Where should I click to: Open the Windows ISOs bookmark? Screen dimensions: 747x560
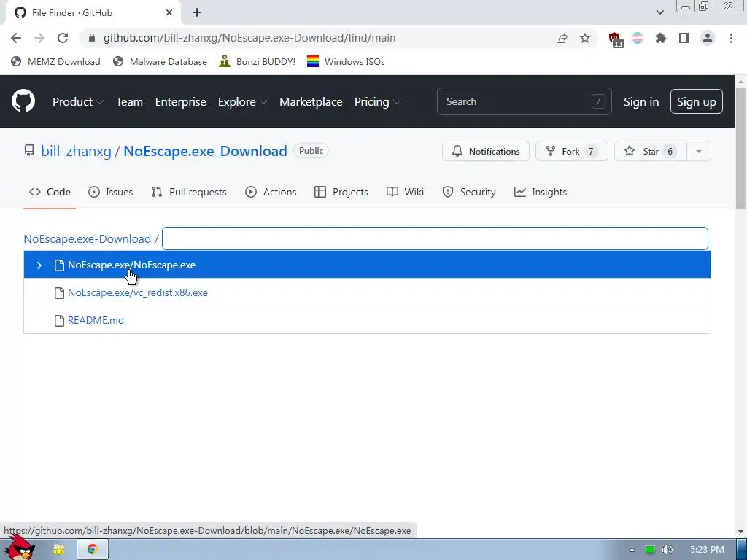tap(346, 61)
